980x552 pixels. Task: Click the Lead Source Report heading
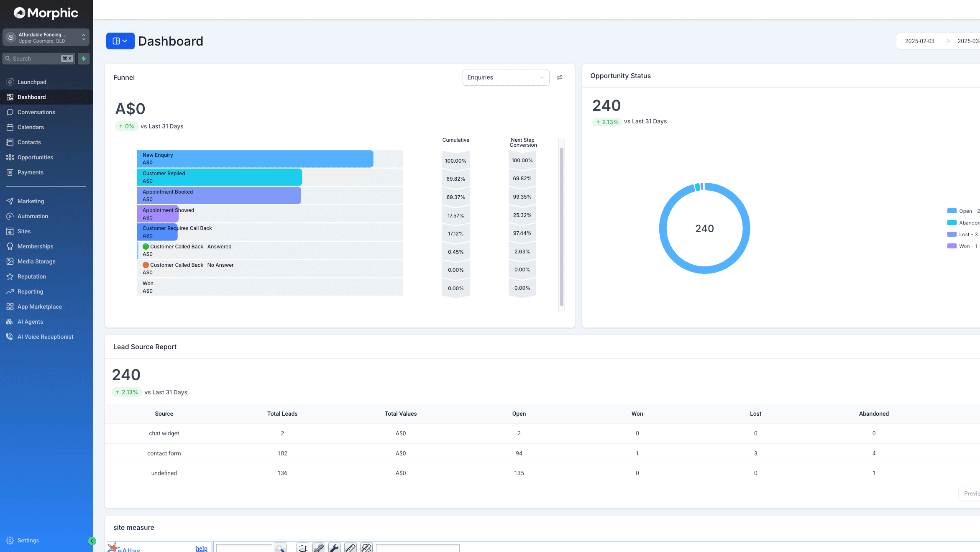[145, 347]
